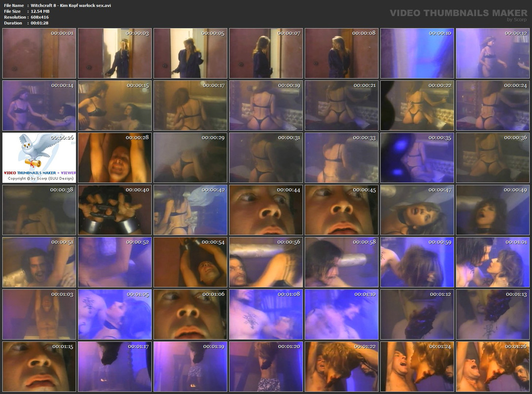This screenshot has width=532, height=394.
Task: Select the thumbnail stamped 00:00:33
Action: (342, 158)
